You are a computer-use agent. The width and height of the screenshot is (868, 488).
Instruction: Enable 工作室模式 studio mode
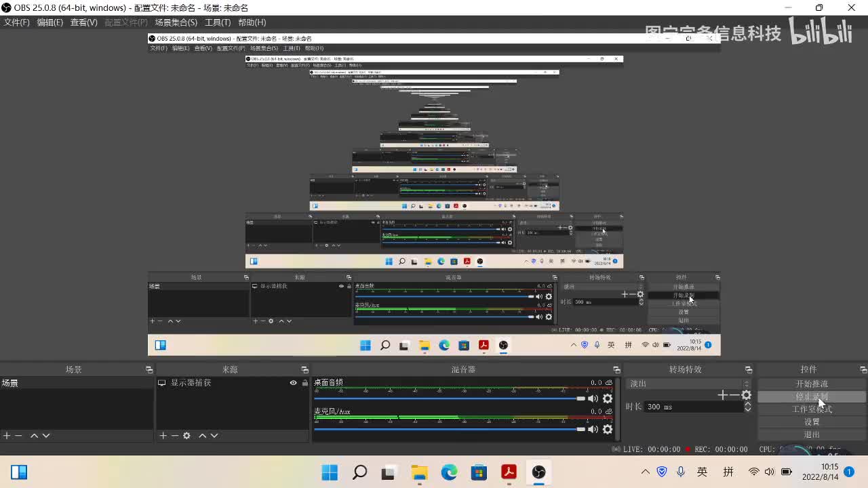(x=812, y=409)
